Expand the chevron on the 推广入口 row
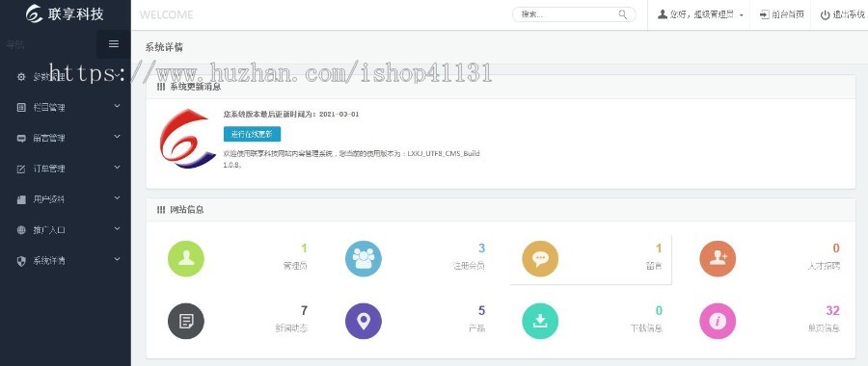The image size is (868, 366). pos(117,227)
